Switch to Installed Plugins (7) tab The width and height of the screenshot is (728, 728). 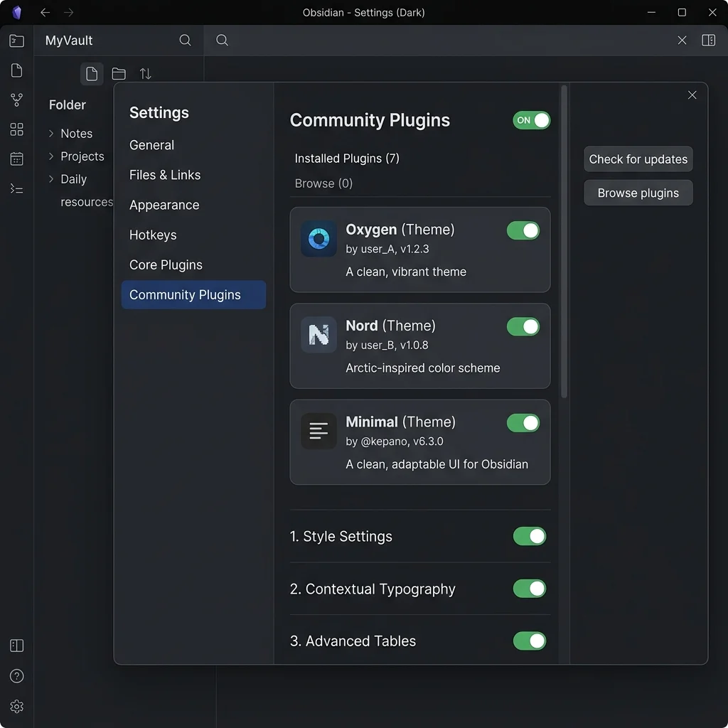pos(347,159)
